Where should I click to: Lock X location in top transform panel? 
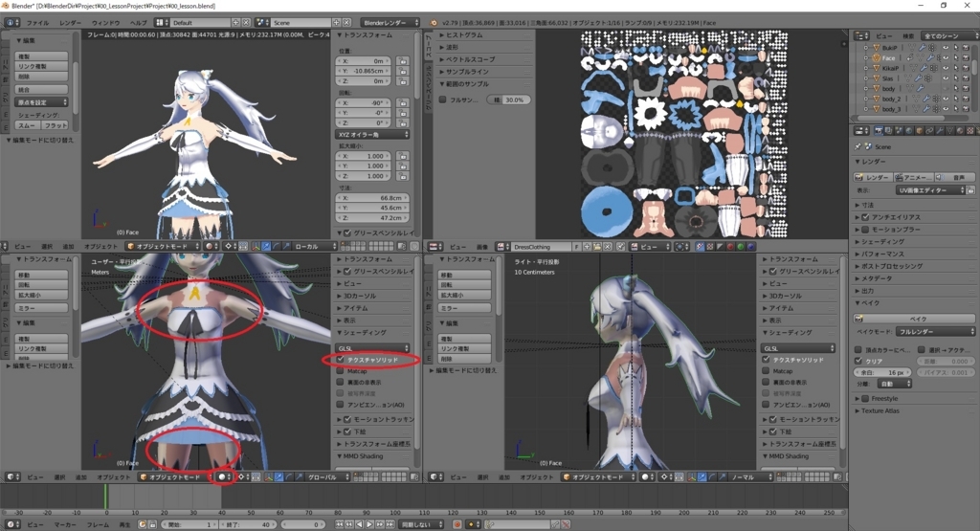403,61
